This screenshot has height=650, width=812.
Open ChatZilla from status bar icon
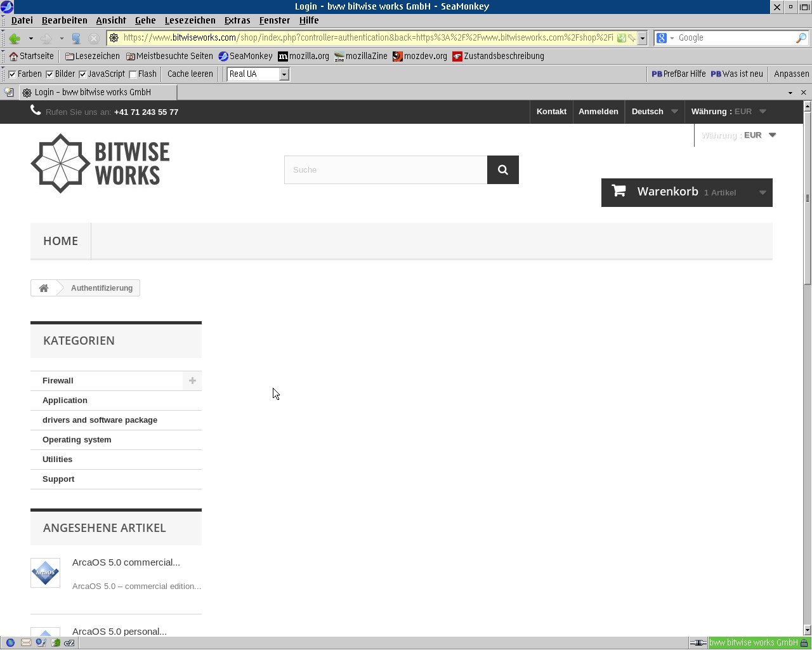pyautogui.click(x=70, y=643)
